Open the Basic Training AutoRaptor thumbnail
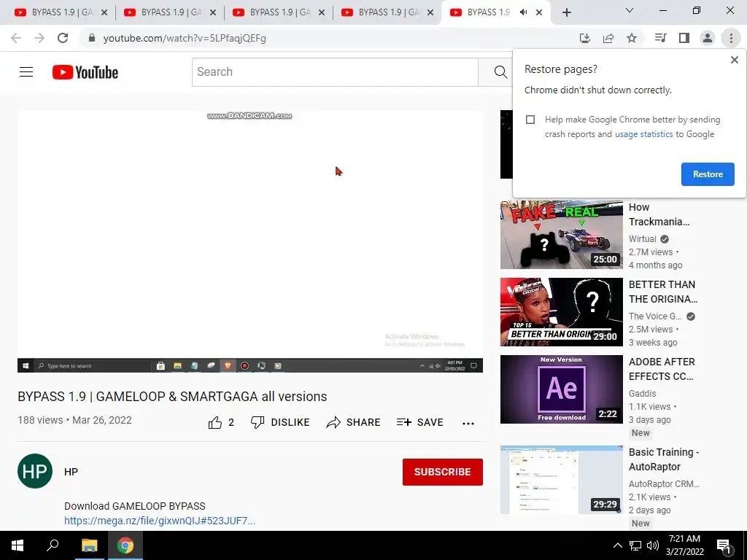 pyautogui.click(x=561, y=480)
